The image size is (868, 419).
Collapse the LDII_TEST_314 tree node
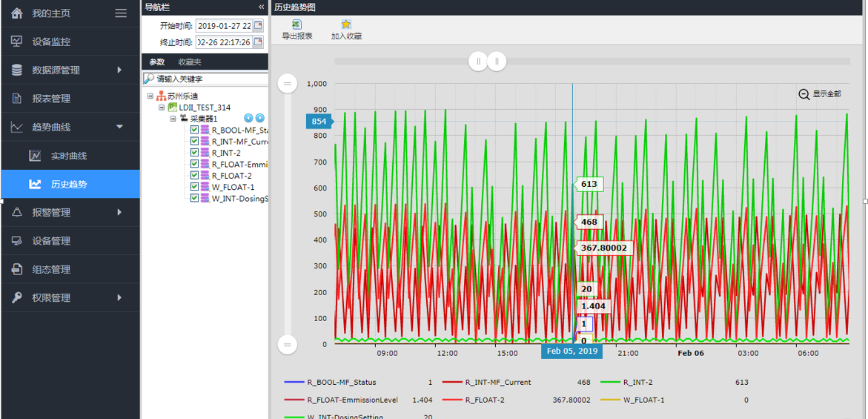[x=162, y=108]
